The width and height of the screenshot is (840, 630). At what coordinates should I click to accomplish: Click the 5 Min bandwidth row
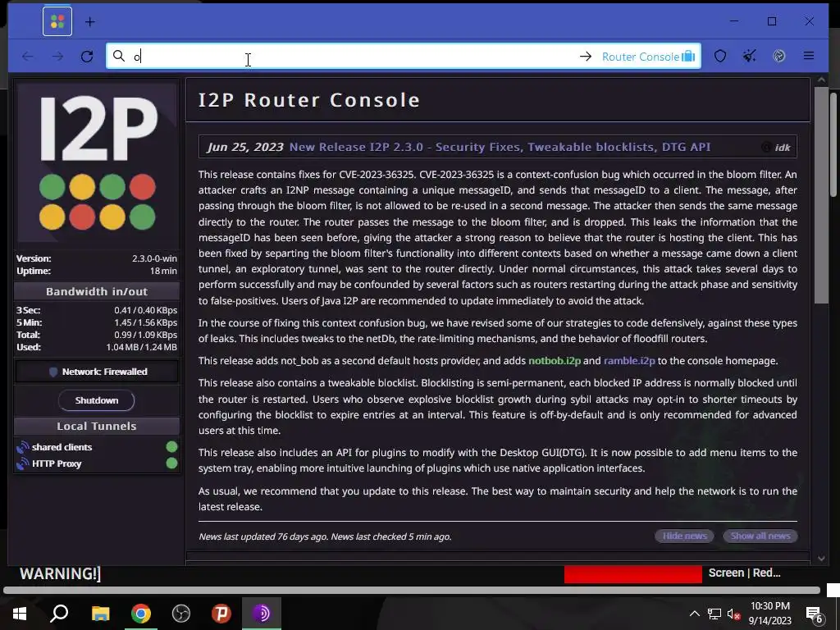click(97, 322)
